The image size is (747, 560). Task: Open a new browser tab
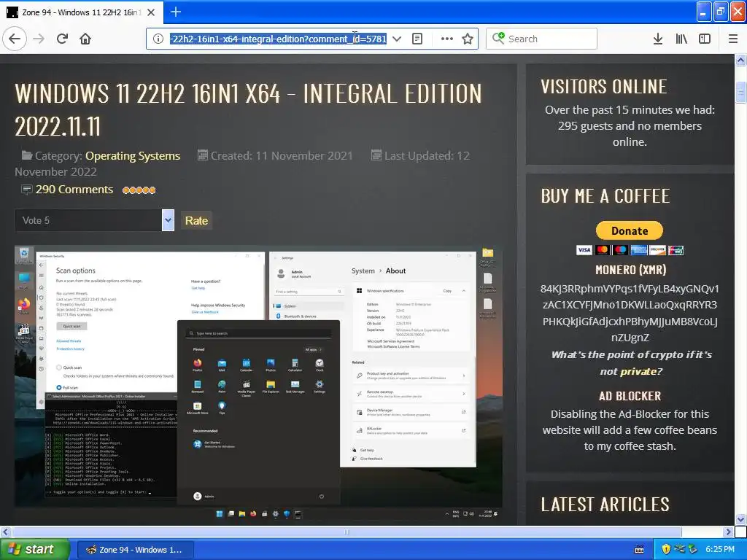175,12
